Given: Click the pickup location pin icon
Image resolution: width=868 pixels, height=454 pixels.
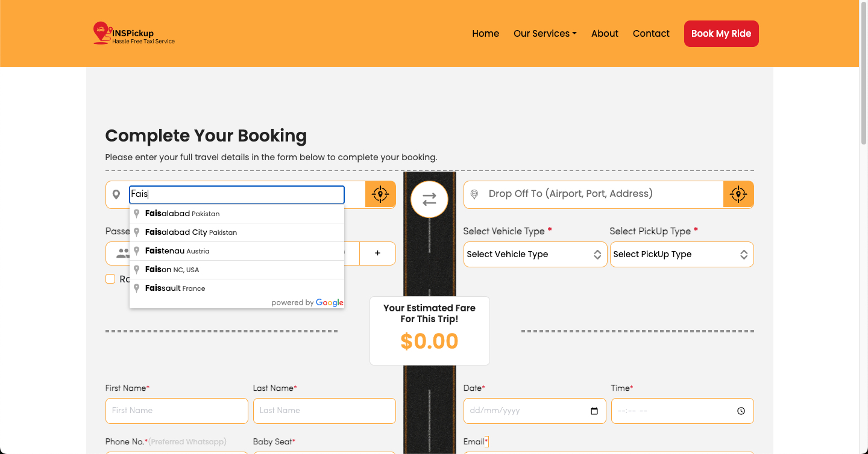Looking at the screenshot, I should (x=117, y=194).
